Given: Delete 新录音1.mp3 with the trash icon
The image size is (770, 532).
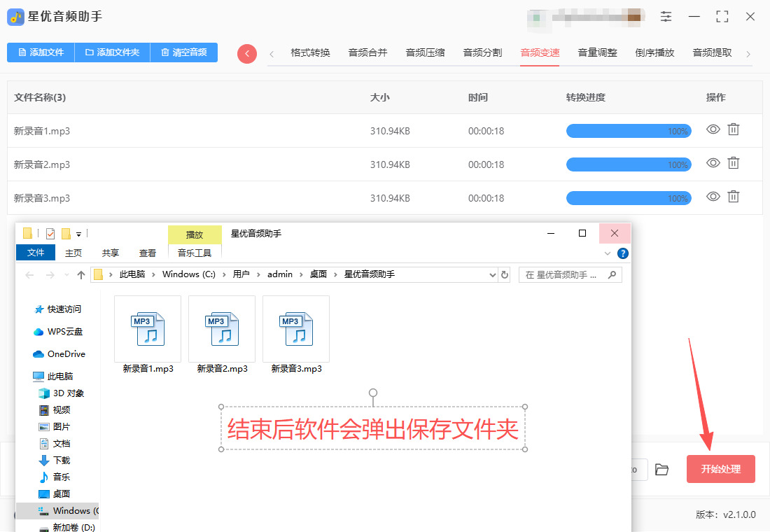Looking at the screenshot, I should [733, 129].
